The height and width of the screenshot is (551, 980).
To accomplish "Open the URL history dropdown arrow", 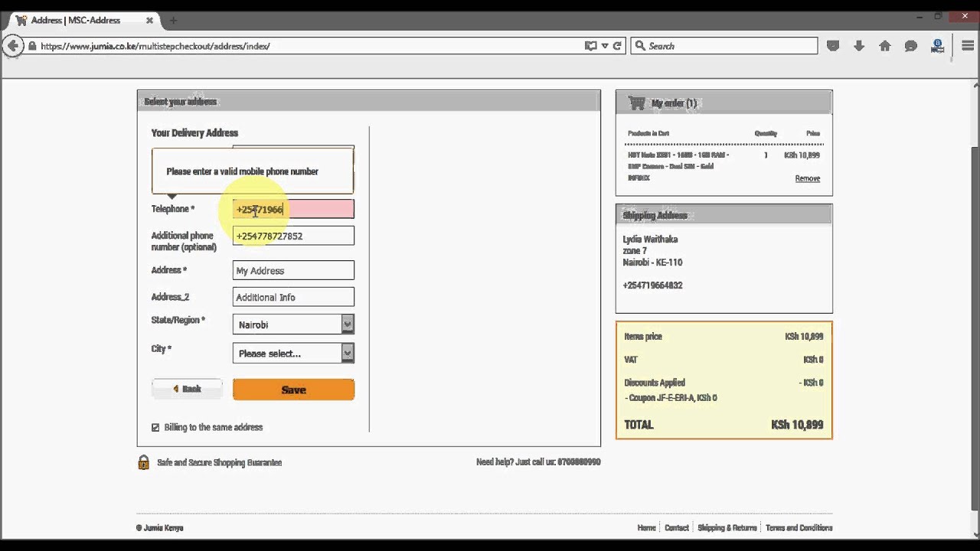I will click(605, 46).
